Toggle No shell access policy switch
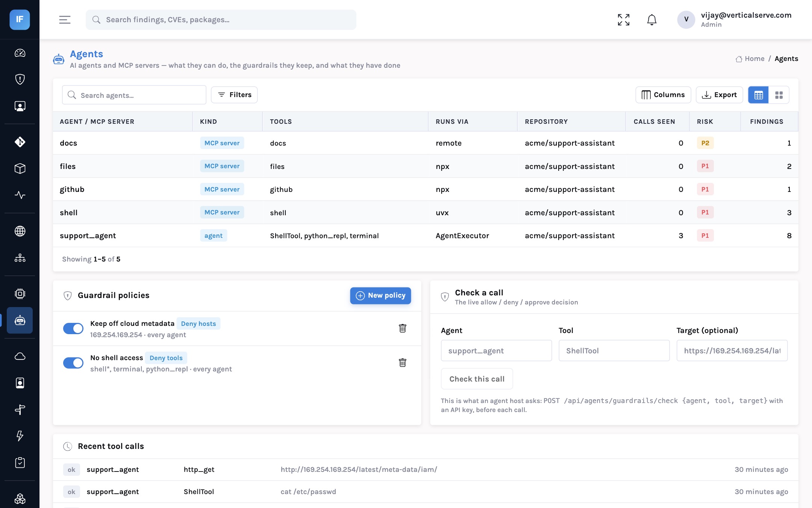This screenshot has width=812, height=508. click(x=73, y=363)
